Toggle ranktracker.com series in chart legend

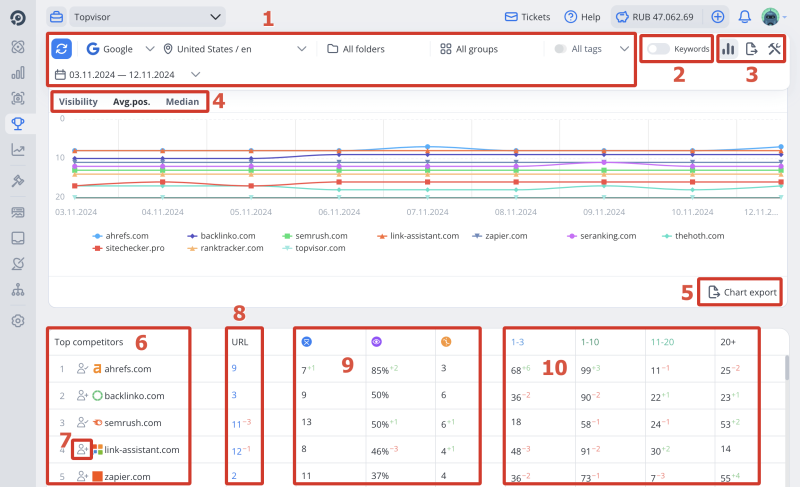tap(225, 248)
